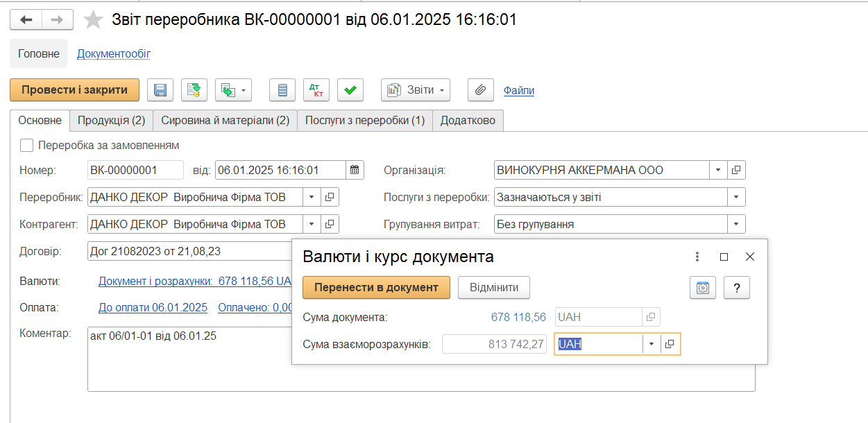
Task: Select the Основне tab
Action: (40, 120)
